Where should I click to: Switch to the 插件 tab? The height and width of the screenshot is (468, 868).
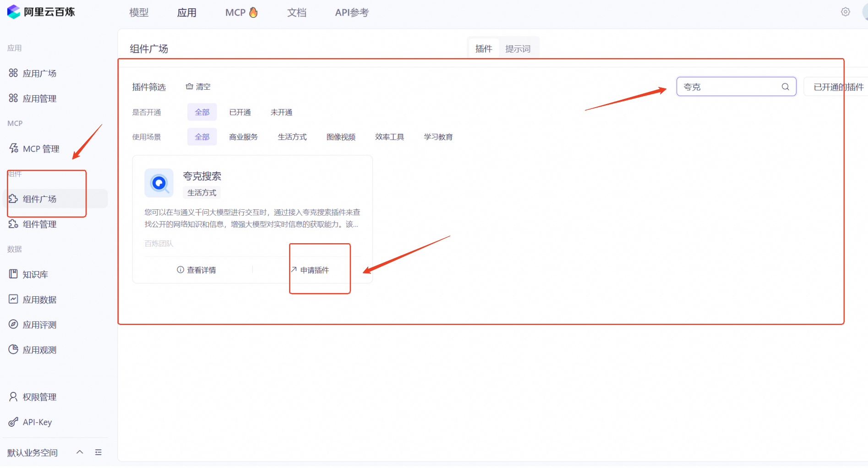coord(484,49)
